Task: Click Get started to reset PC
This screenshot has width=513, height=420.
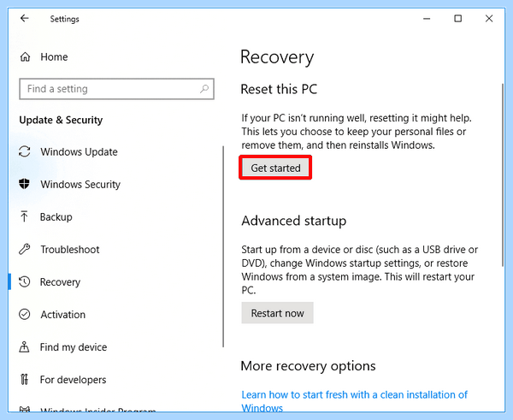Action: (x=275, y=168)
